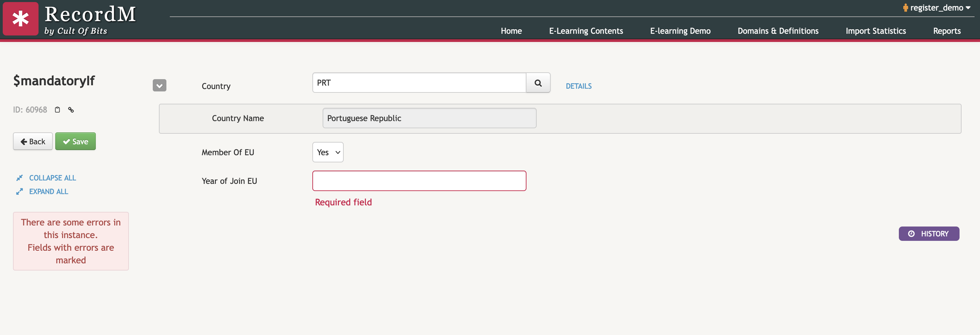Open Domains & Definitions menu

[778, 31]
